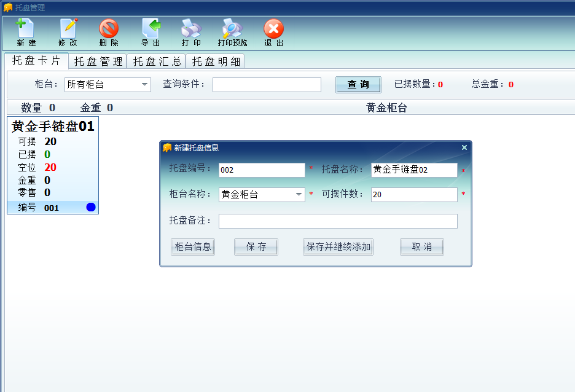Open the 柜台名称 dropdown in dialog

[299, 195]
